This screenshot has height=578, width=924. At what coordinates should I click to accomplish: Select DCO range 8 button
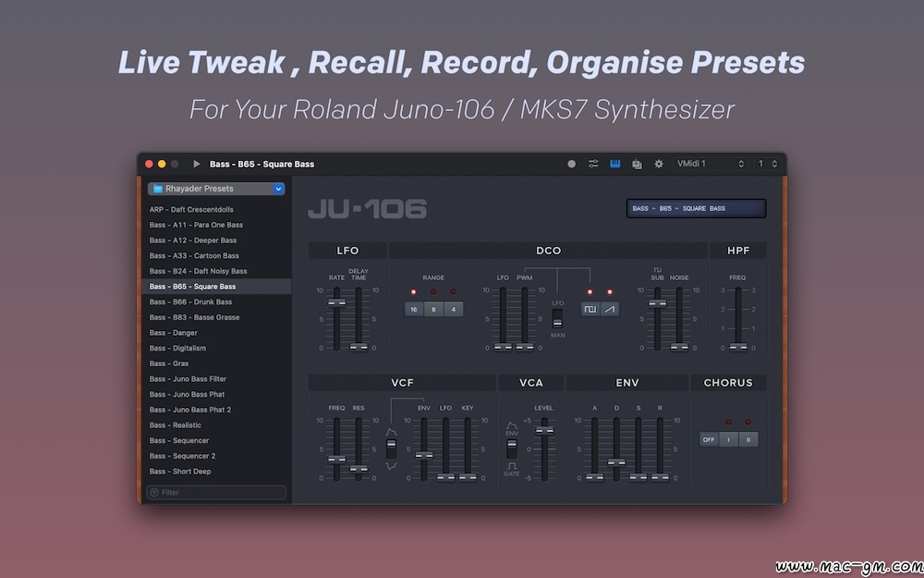433,309
